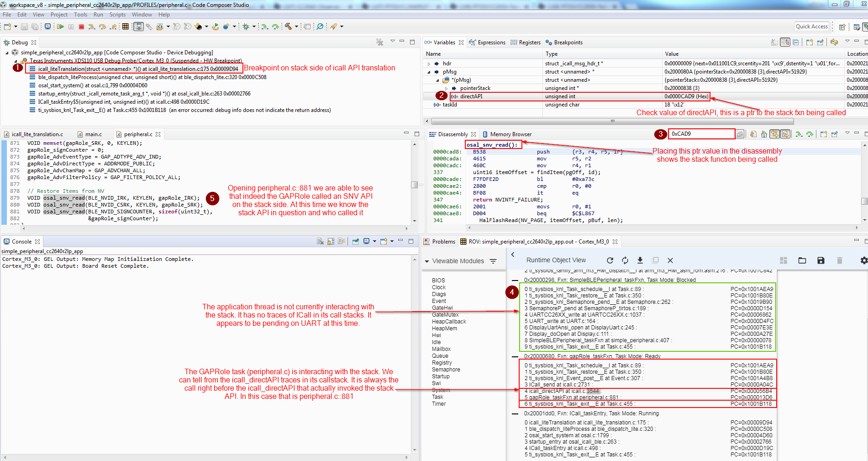Select the Task module in ROV
Viewport: 868px width, 461px height.
coord(437,397)
